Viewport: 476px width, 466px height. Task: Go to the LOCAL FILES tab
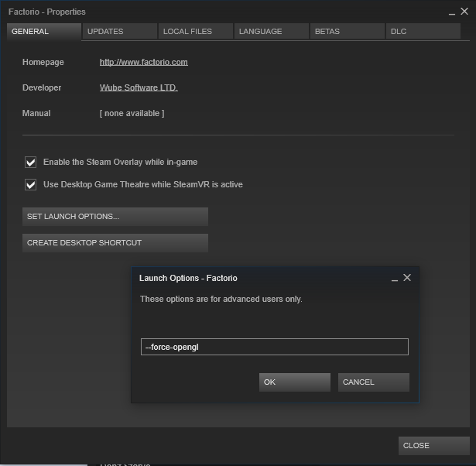click(x=195, y=32)
